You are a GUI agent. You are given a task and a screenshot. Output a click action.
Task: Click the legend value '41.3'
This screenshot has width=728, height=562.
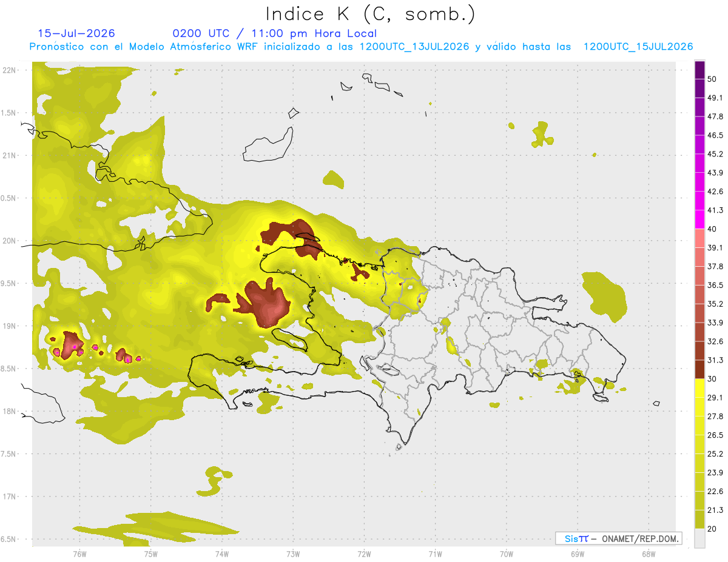(x=715, y=210)
